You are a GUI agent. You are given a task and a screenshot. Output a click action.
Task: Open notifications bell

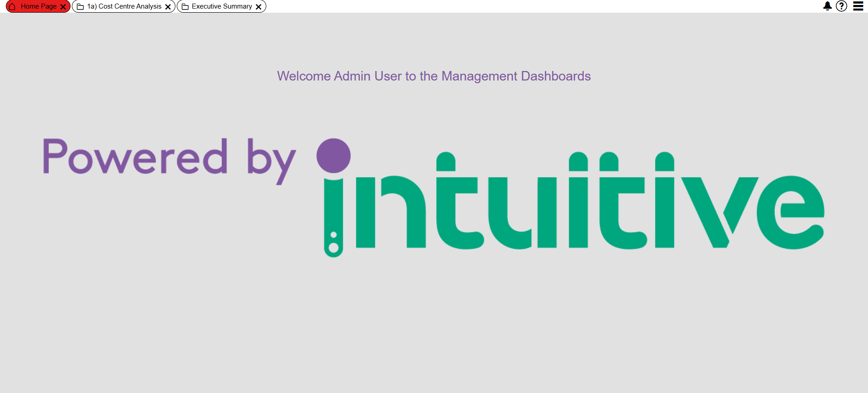coord(827,6)
